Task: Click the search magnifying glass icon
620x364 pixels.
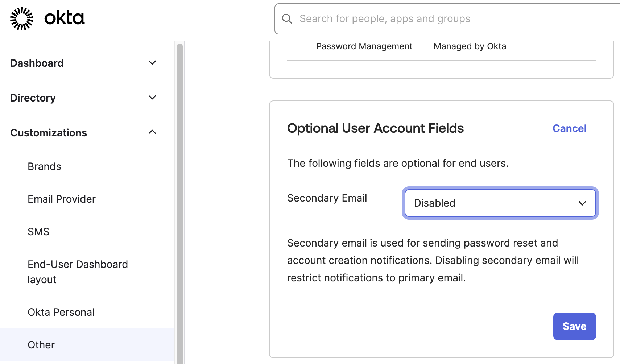Action: pos(287,18)
